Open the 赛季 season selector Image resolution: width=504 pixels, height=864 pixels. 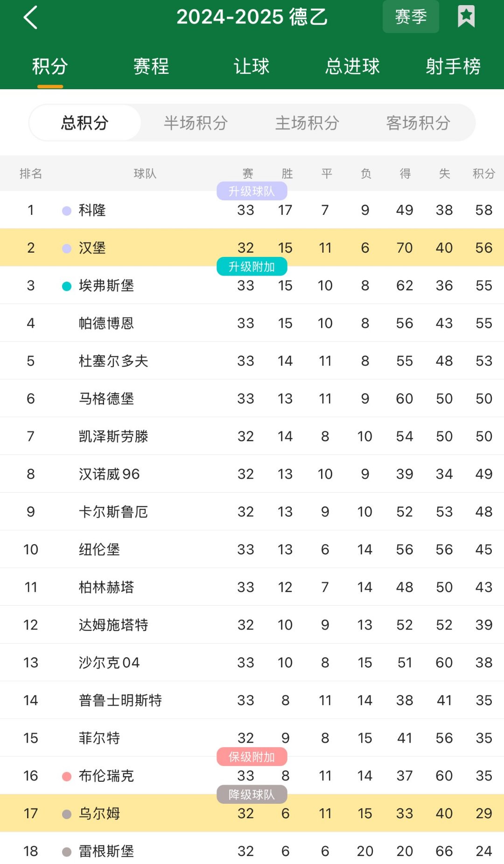click(x=411, y=17)
